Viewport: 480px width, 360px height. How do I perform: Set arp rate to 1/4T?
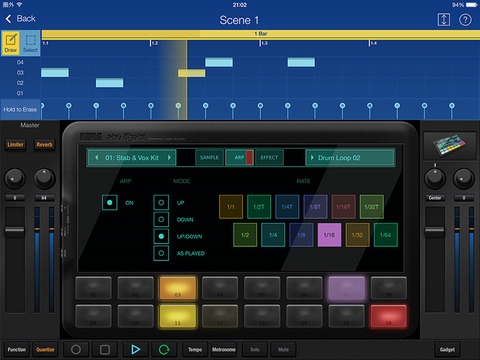[287, 207]
